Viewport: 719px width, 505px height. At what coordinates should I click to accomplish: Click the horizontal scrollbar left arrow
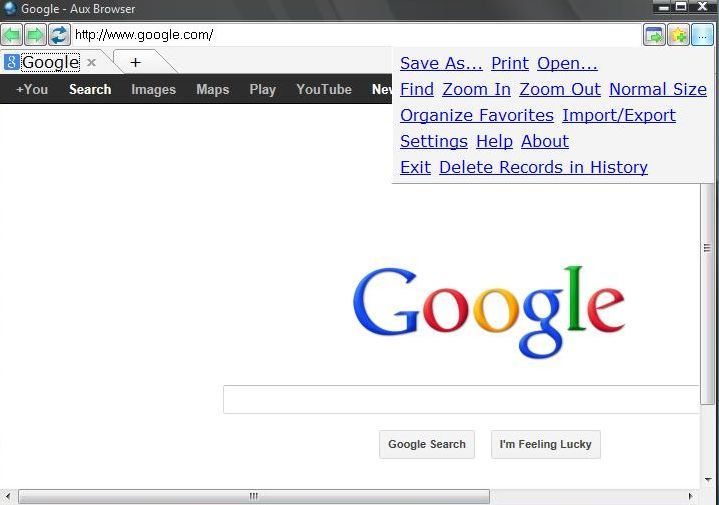pos(8,496)
